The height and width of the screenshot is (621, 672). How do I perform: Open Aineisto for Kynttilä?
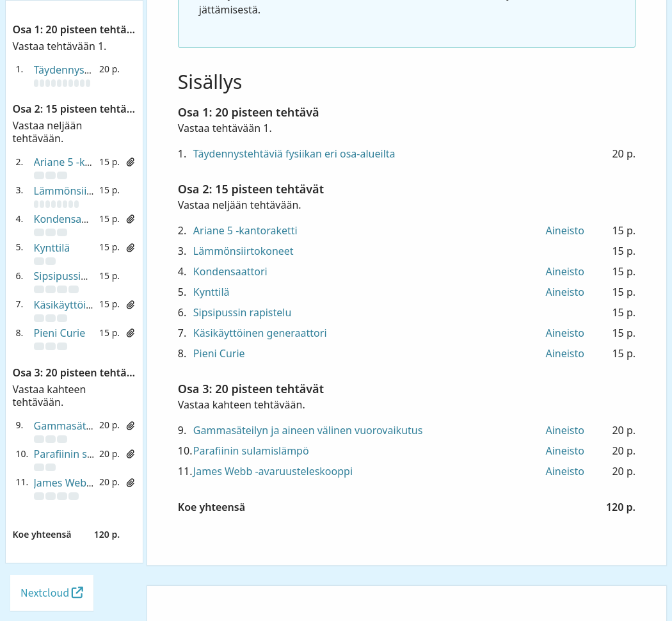(x=564, y=293)
